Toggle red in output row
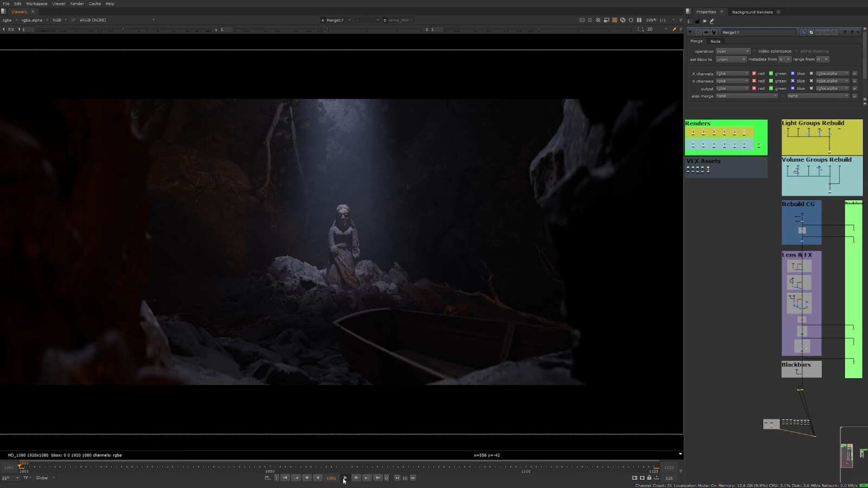This screenshot has width=868, height=488. pyautogui.click(x=754, y=88)
